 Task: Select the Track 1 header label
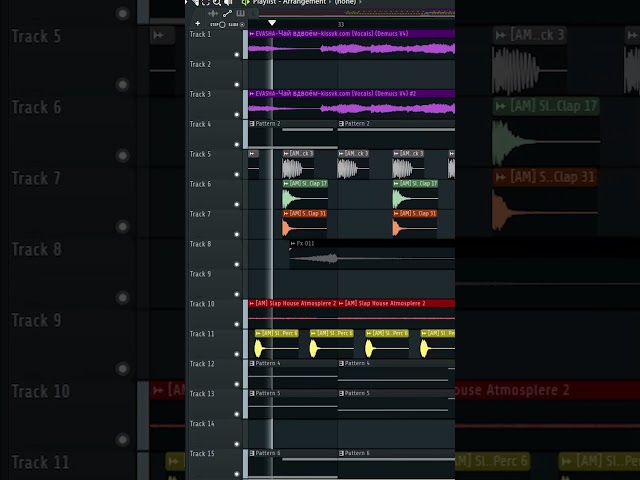tap(200, 34)
